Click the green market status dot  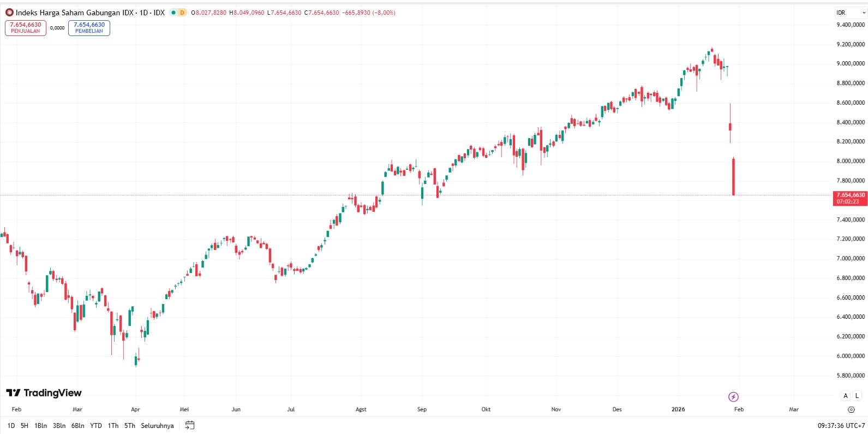[x=173, y=13]
